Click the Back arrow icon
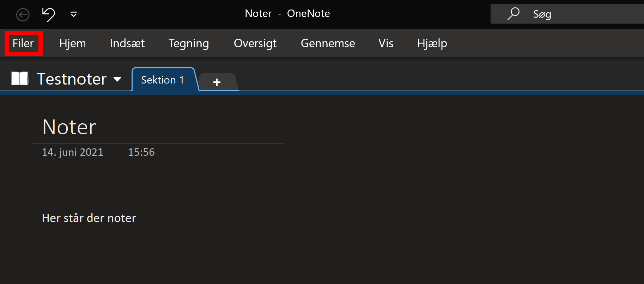The height and width of the screenshot is (284, 644). coord(23,15)
